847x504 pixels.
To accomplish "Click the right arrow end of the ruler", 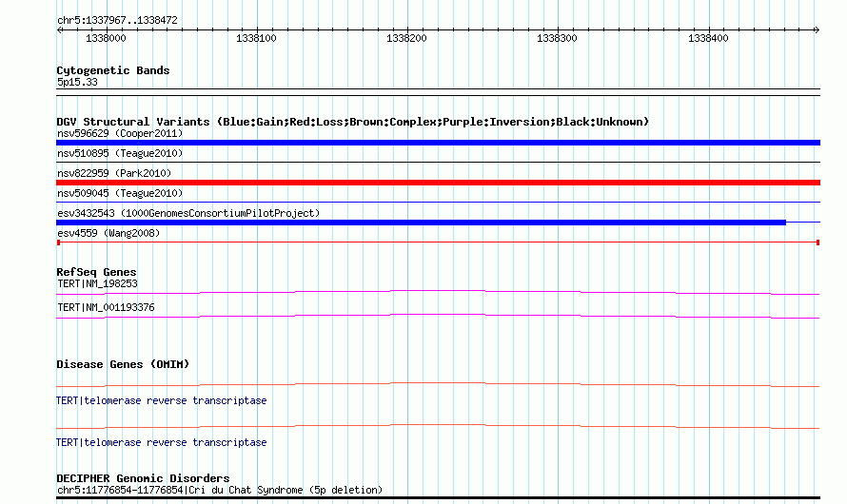I will click(817, 29).
